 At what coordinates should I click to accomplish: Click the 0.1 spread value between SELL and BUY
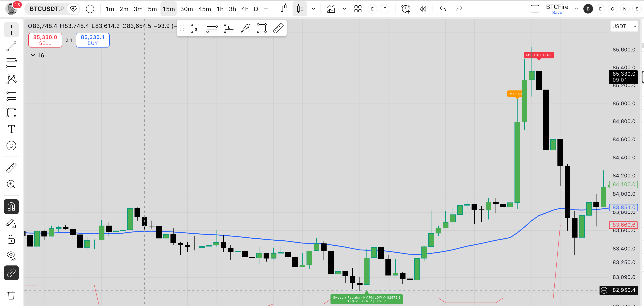click(x=69, y=40)
